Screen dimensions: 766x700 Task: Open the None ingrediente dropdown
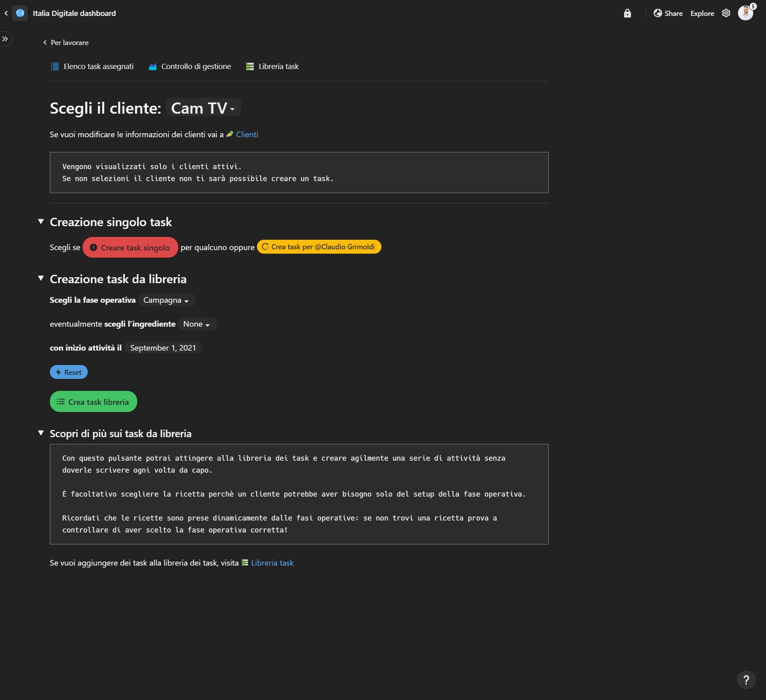197,324
